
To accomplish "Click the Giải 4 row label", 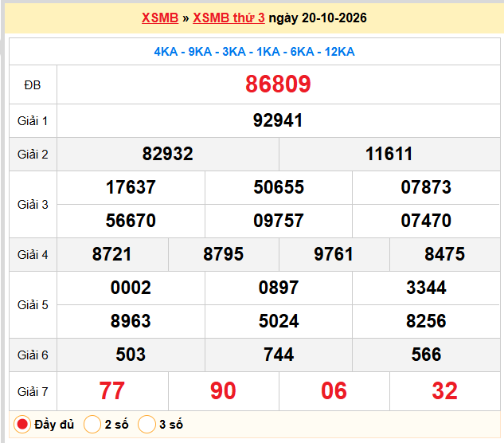I will pyautogui.click(x=33, y=255).
